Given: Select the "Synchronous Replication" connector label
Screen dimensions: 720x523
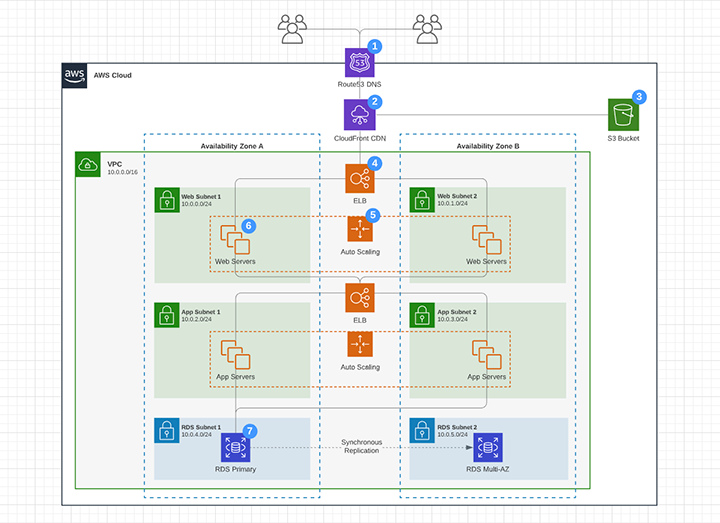Looking at the screenshot, I should click(x=361, y=446).
